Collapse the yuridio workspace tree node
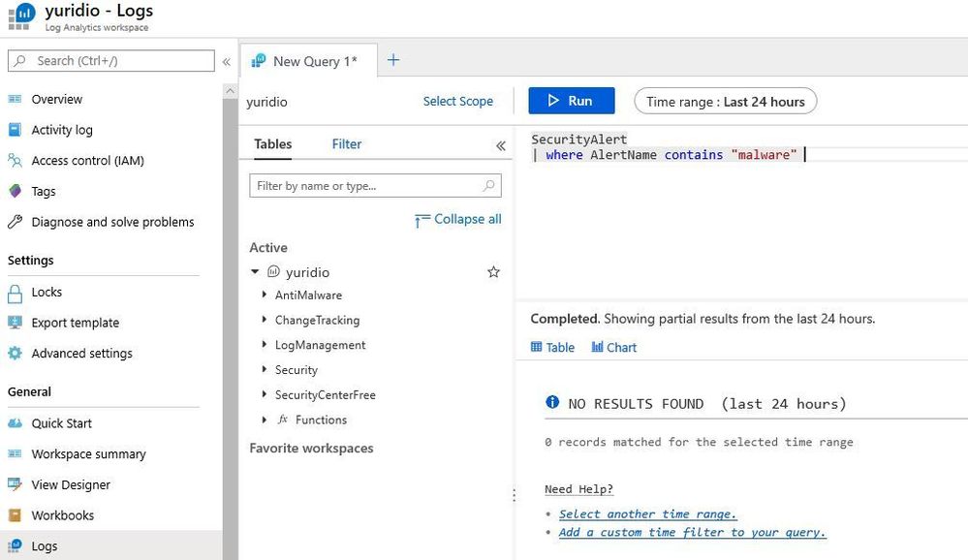Screen dimensions: 968x560 (x=254, y=271)
